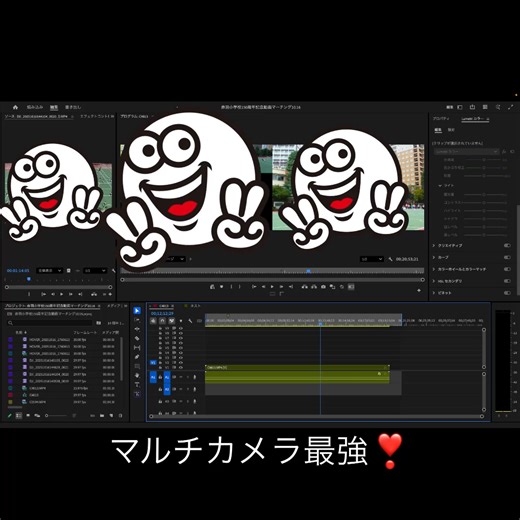Select the Ripple Edit tool

click(137, 329)
